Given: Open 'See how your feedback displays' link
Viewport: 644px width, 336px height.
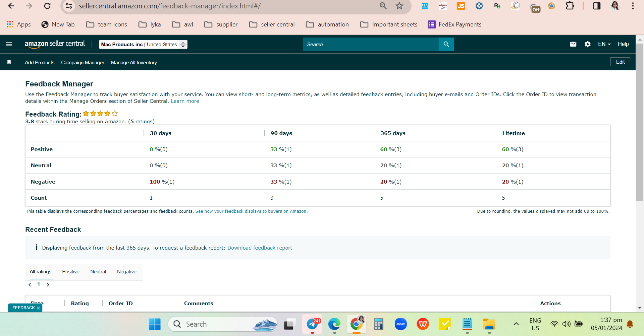Looking at the screenshot, I should coord(251,211).
